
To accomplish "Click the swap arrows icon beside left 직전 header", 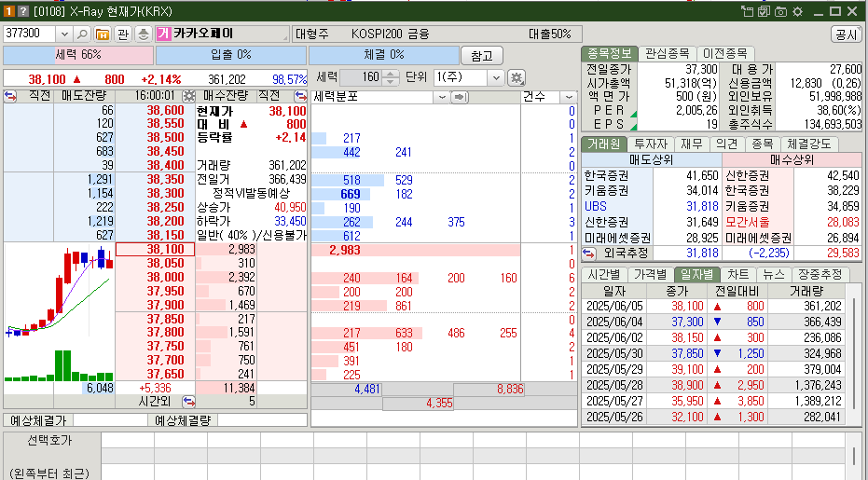I will click(10, 96).
